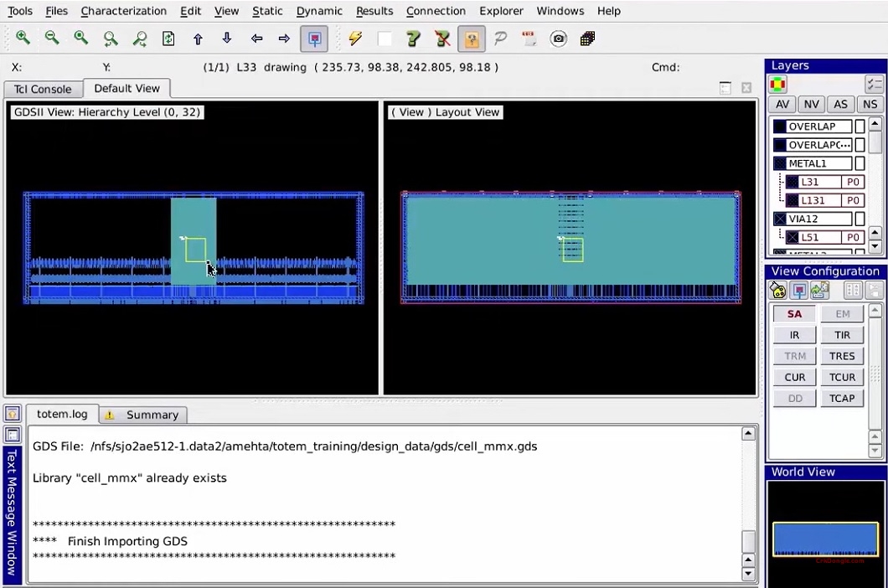The height and width of the screenshot is (588, 888).
Task: Open the color map settings in View Configuration
Action: click(x=777, y=290)
